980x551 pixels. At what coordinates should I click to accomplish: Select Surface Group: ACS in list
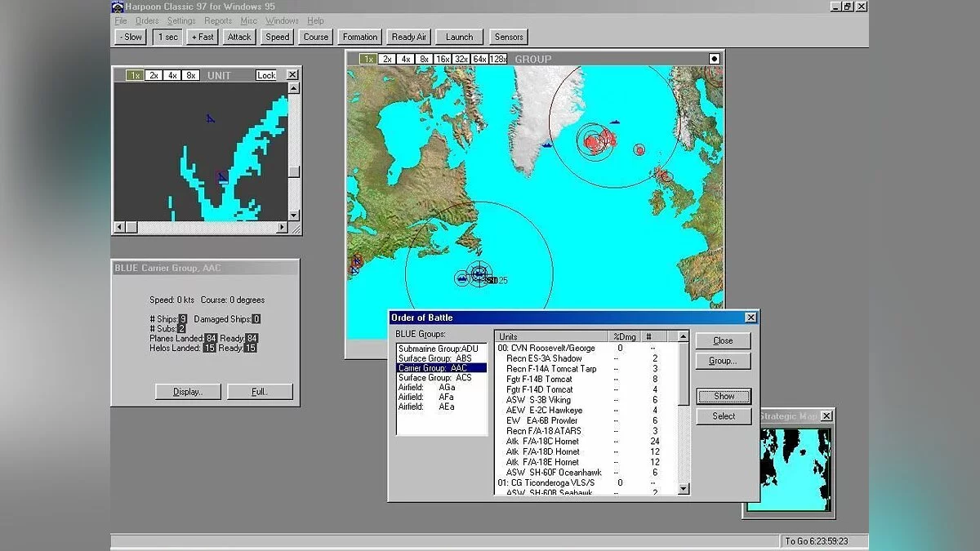tap(441, 378)
